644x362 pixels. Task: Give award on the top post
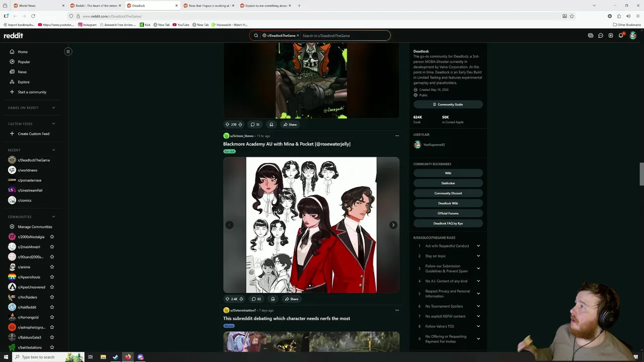tap(271, 125)
